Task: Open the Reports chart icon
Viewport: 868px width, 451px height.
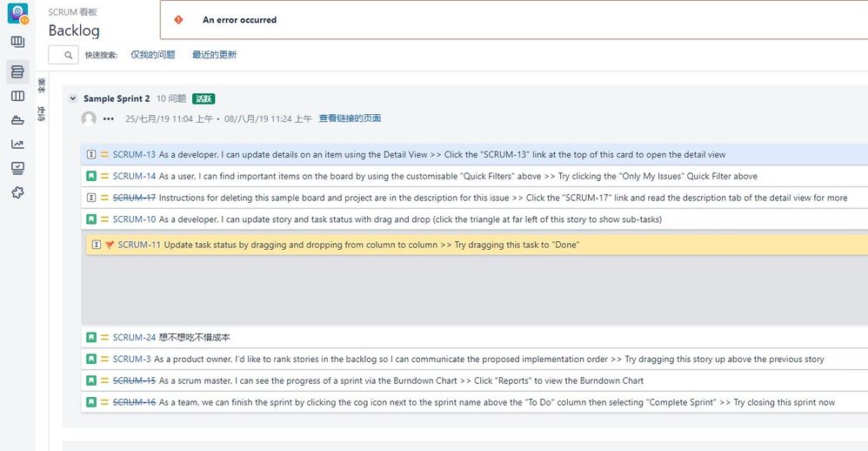Action: tap(17, 145)
